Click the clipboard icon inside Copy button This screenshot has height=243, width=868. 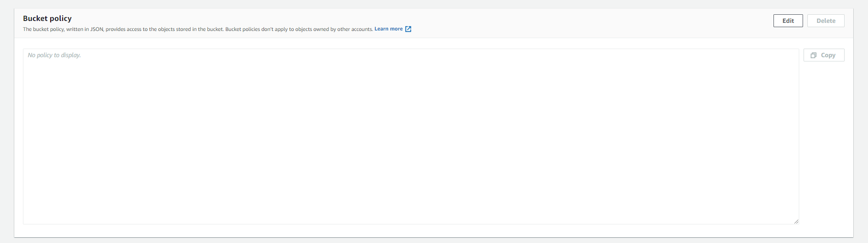tap(814, 55)
